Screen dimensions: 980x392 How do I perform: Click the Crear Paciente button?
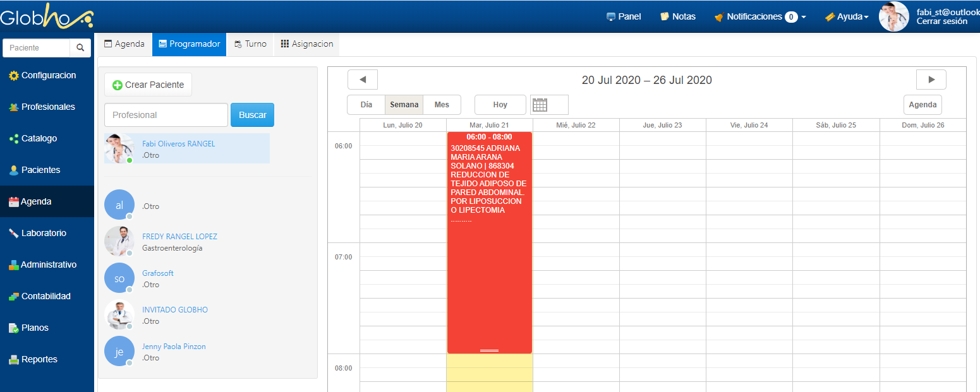148,85
